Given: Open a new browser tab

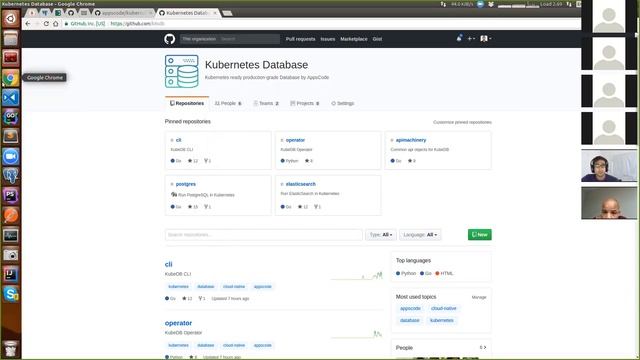Looking at the screenshot, I should [x=227, y=13].
